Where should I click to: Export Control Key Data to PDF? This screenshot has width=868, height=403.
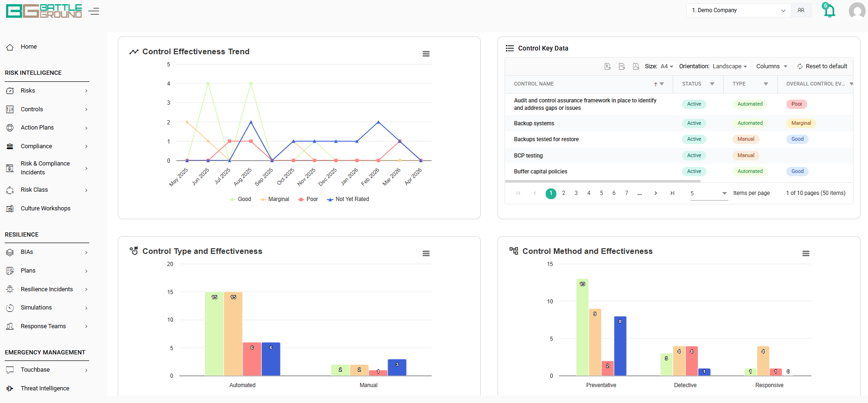coord(636,66)
